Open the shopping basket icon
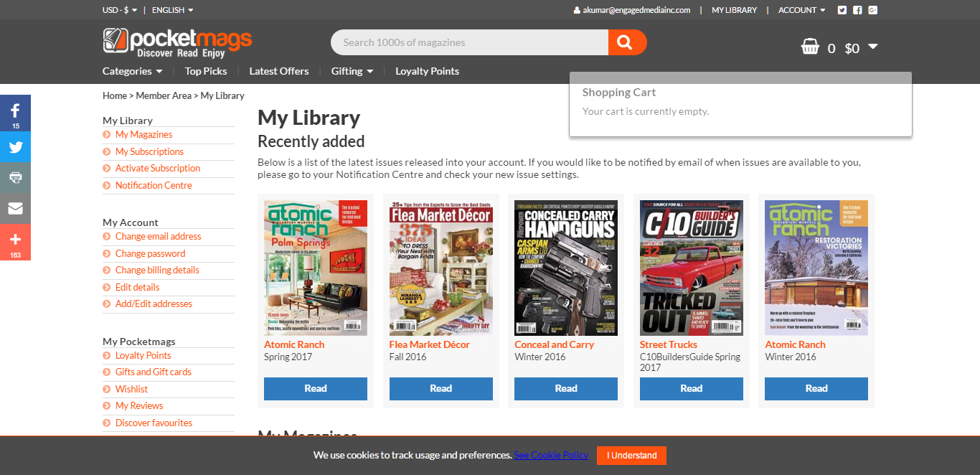This screenshot has height=475, width=980. pyautogui.click(x=810, y=47)
